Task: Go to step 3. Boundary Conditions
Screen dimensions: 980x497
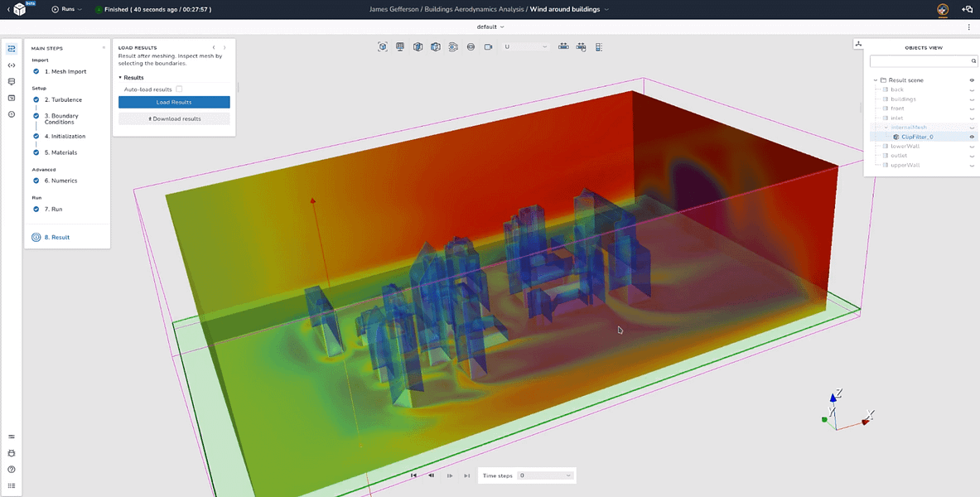Action: 61,118
